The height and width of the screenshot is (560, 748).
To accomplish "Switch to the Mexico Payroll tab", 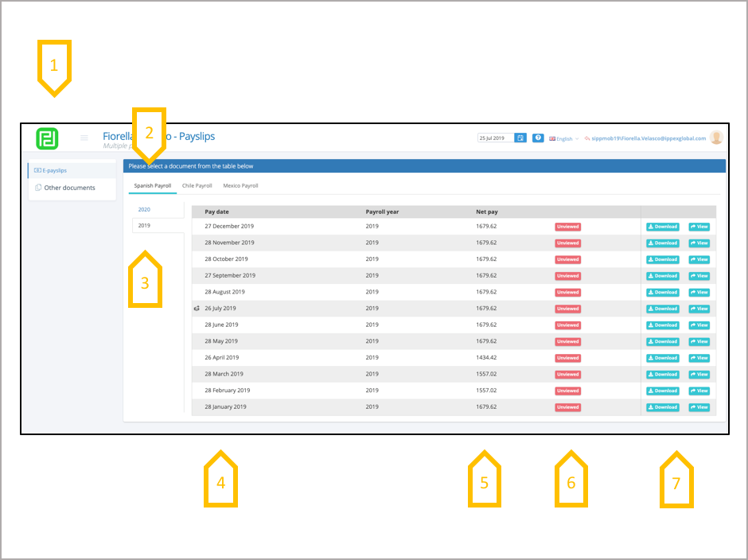I will [240, 185].
